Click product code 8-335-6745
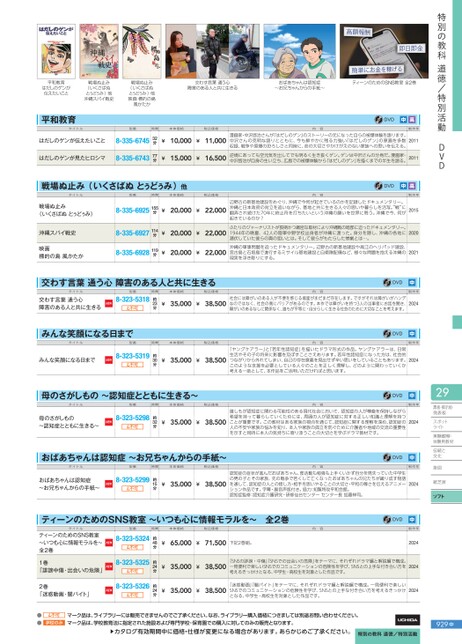Viewport: 462px width, 644px height. pos(132,140)
